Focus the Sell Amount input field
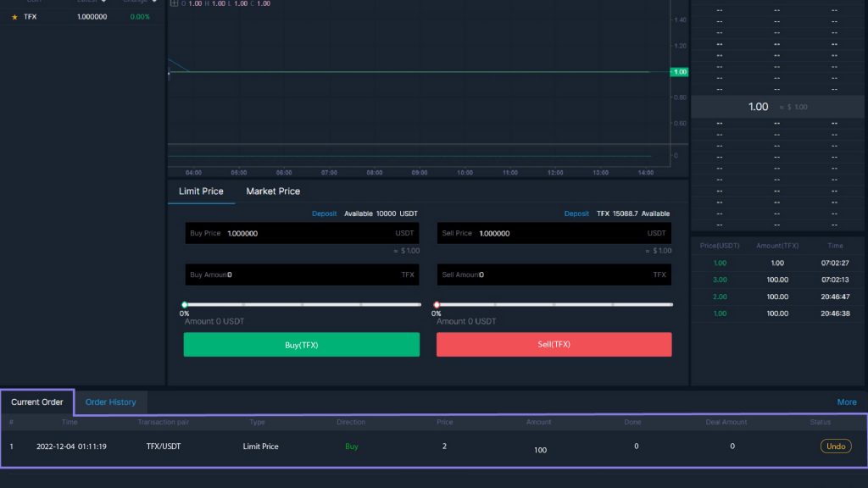This screenshot has width=868, height=488. click(554, 275)
